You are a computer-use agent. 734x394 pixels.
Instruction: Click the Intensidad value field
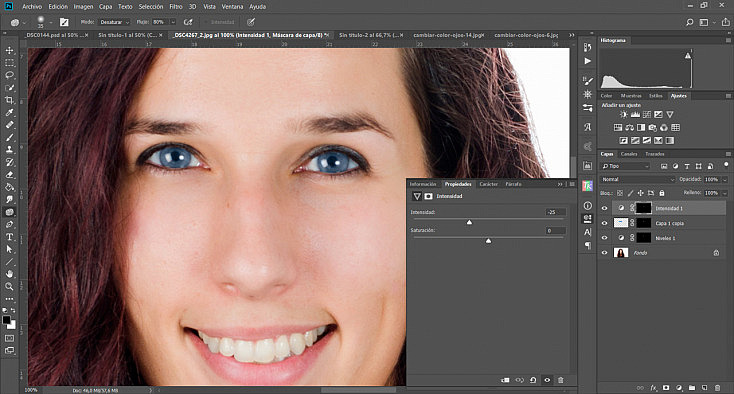[x=555, y=212]
